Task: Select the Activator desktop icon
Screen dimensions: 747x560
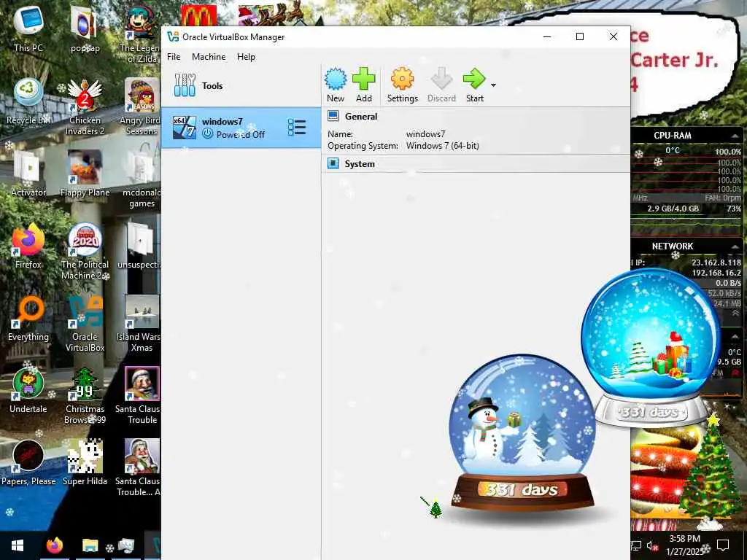Action: (28, 174)
